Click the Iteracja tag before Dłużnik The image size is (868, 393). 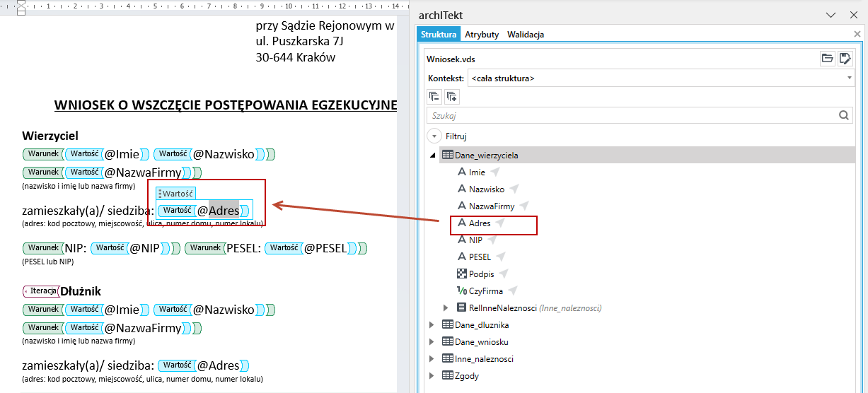[x=42, y=291]
